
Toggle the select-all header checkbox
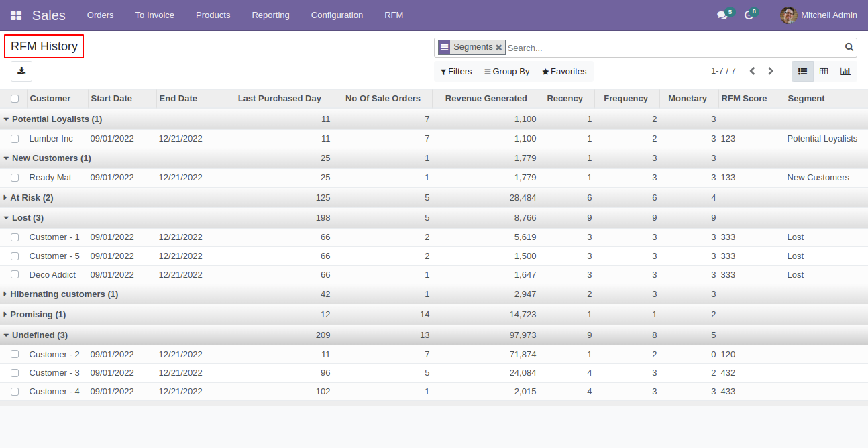pyautogui.click(x=15, y=99)
